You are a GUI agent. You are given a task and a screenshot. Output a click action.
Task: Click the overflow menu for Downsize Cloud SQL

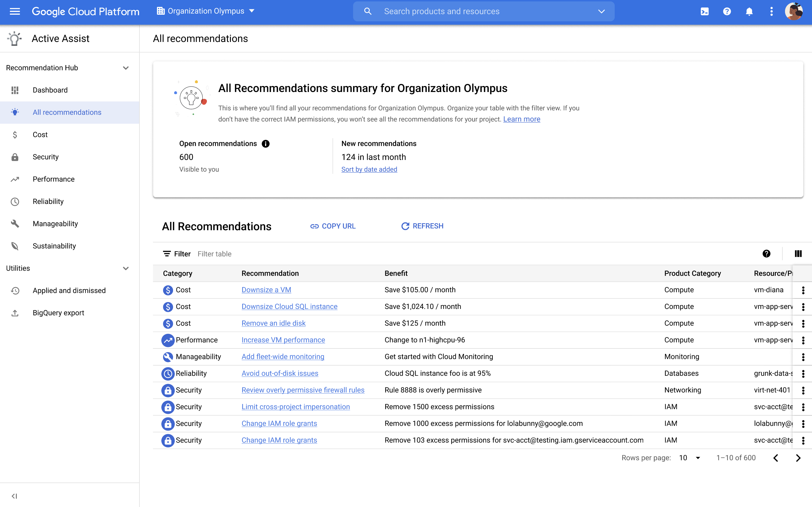(803, 307)
